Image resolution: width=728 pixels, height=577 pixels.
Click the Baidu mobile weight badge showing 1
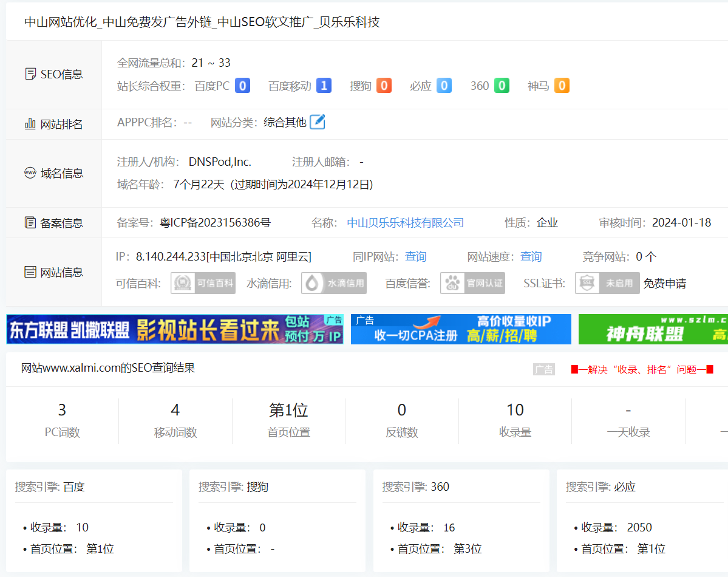(324, 86)
